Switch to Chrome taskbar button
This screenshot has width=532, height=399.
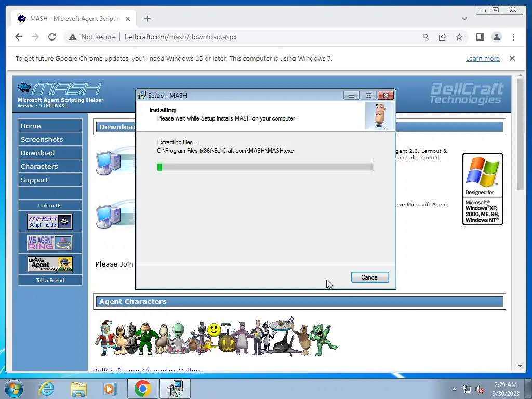[142, 389]
